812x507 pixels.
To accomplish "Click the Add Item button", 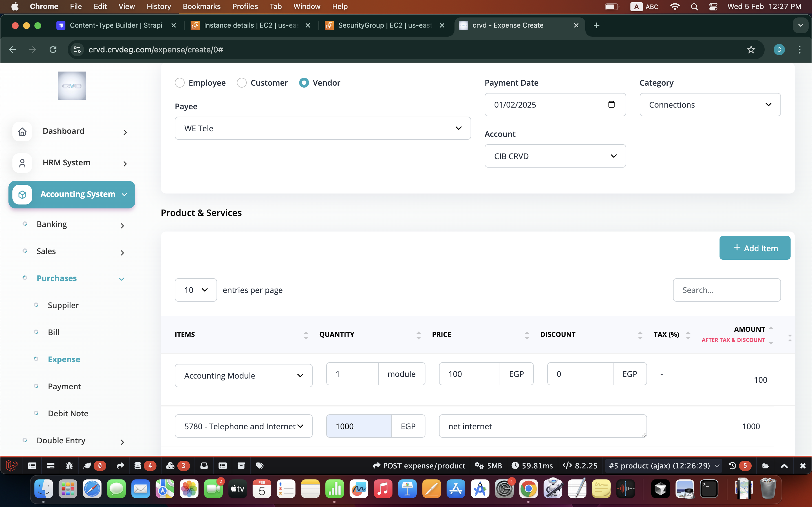I will (x=754, y=248).
